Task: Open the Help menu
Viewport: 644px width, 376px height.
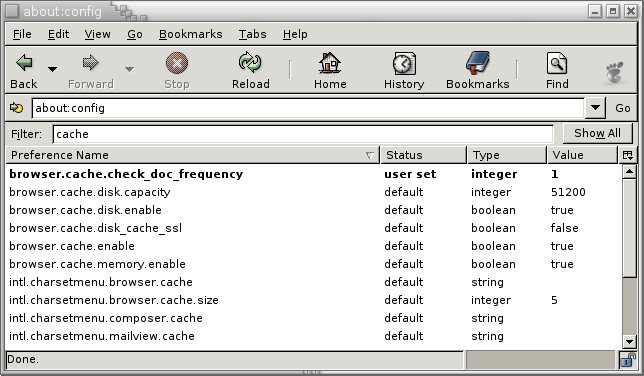Action: coord(295,34)
